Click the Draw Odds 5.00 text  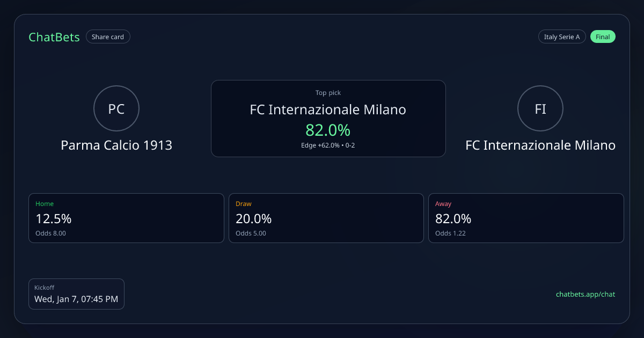[x=251, y=233]
